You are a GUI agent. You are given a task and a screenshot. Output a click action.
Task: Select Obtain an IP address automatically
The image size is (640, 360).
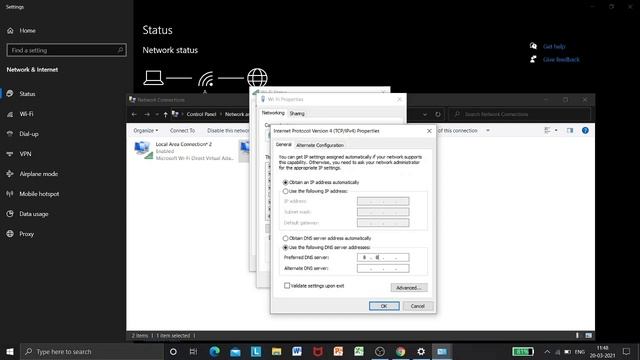click(285, 182)
